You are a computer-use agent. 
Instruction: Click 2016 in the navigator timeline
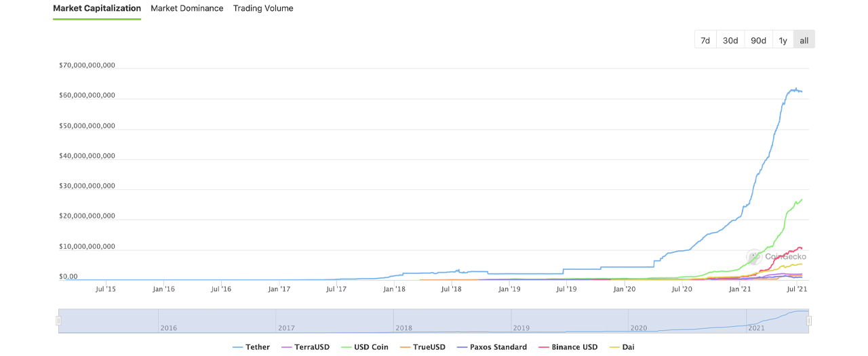point(168,328)
